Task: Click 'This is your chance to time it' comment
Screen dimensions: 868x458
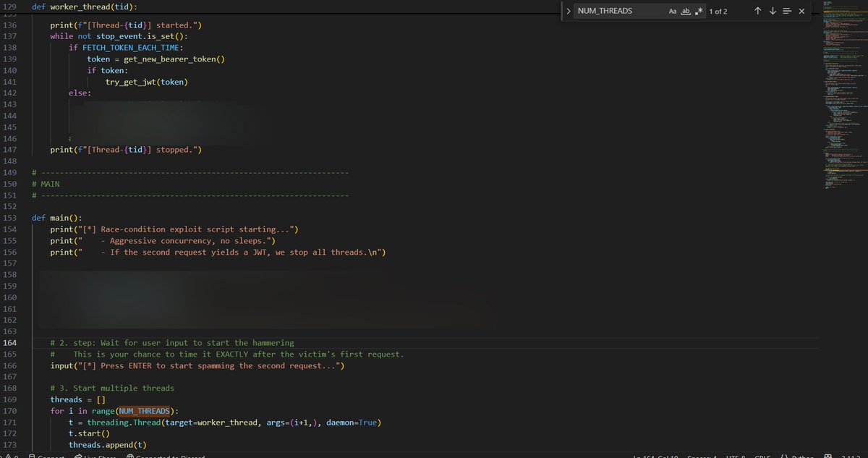Action: 226,355
